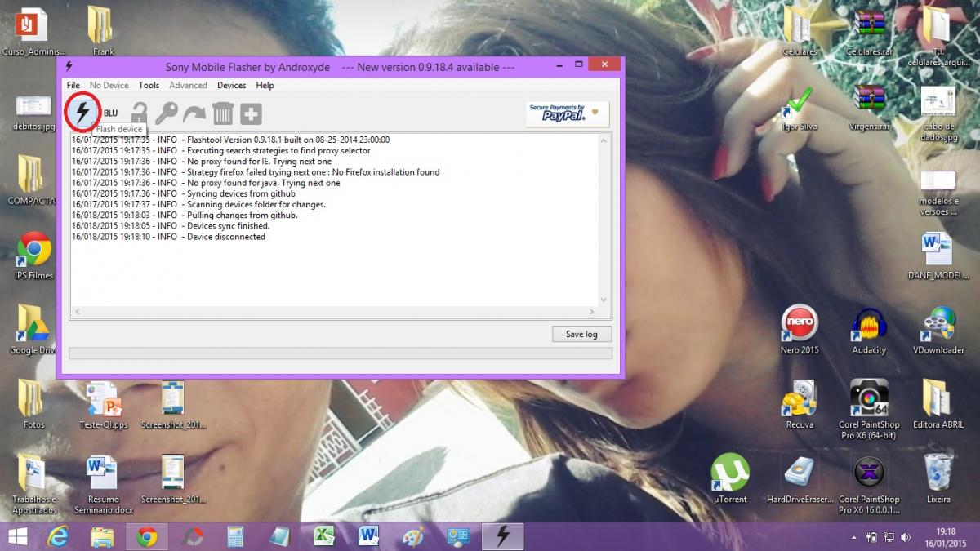Screen dimensions: 980x551
Task: Click the BLU bootloader unlock button
Action: click(x=110, y=113)
